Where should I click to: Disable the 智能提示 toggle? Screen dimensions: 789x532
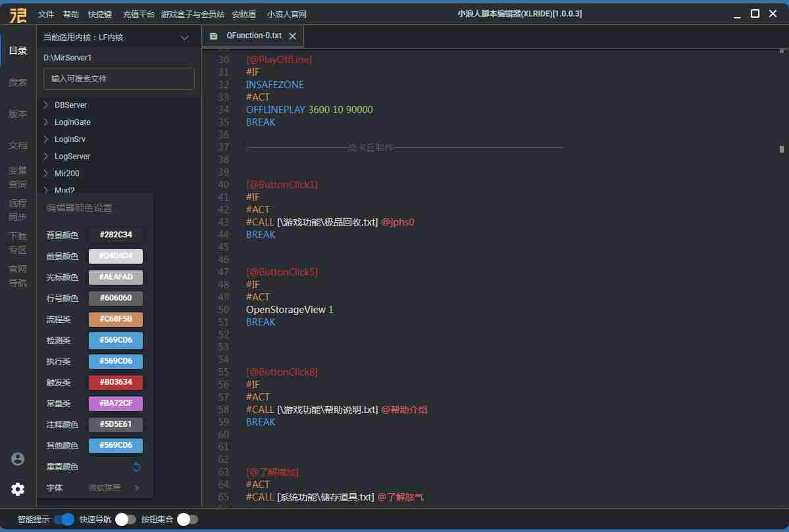pyautogui.click(x=64, y=520)
